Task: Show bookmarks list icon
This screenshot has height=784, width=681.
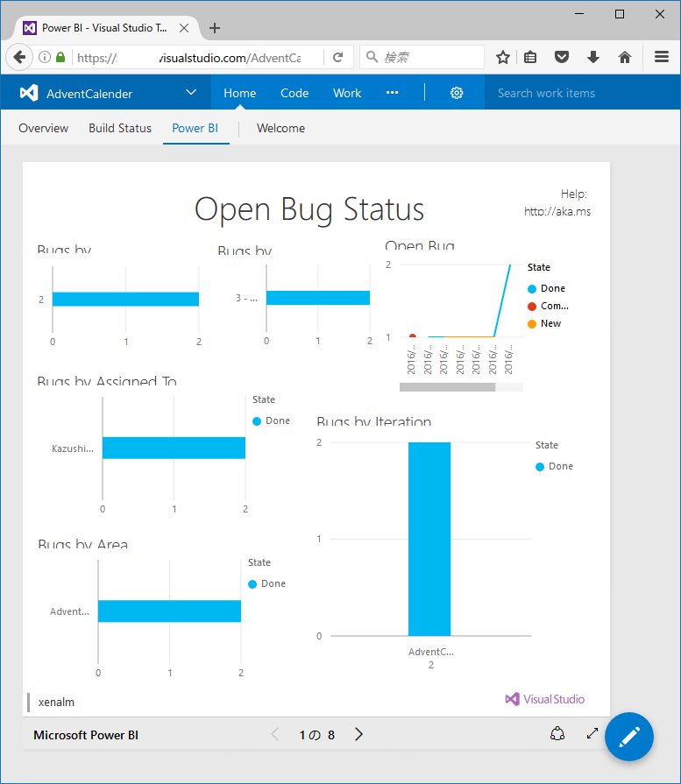Action: pos(530,57)
